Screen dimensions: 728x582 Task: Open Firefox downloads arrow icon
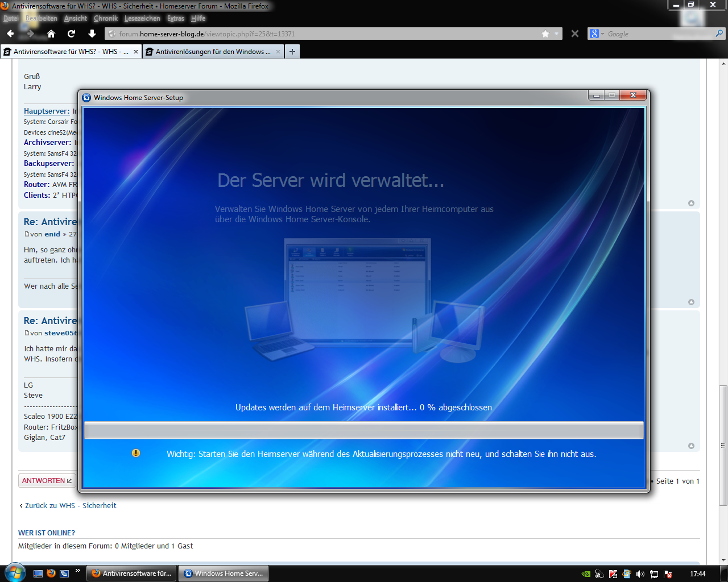[92, 34]
